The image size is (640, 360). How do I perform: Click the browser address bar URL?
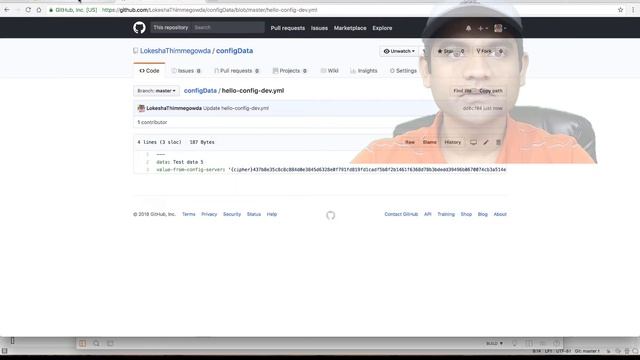209,10
